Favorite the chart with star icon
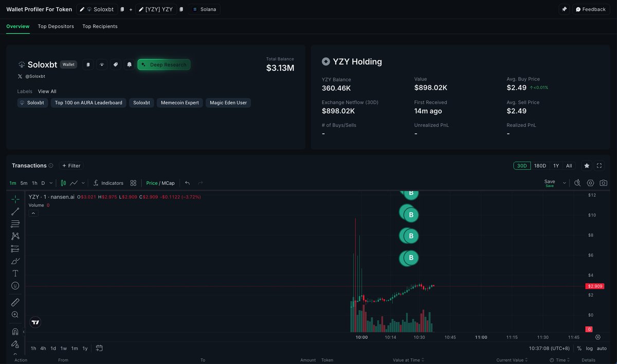The width and height of the screenshot is (617, 364). pyautogui.click(x=587, y=166)
